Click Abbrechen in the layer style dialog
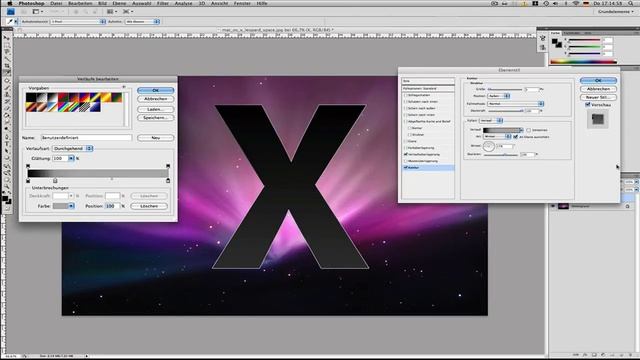640x360 pixels. pos(598,89)
